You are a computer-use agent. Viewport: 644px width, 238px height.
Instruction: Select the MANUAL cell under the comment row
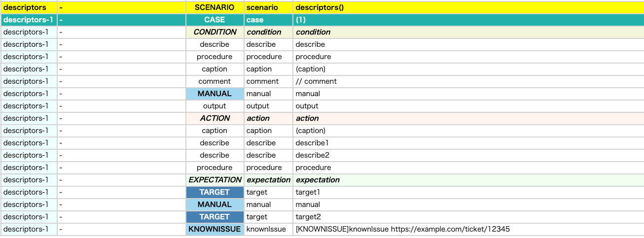click(215, 94)
